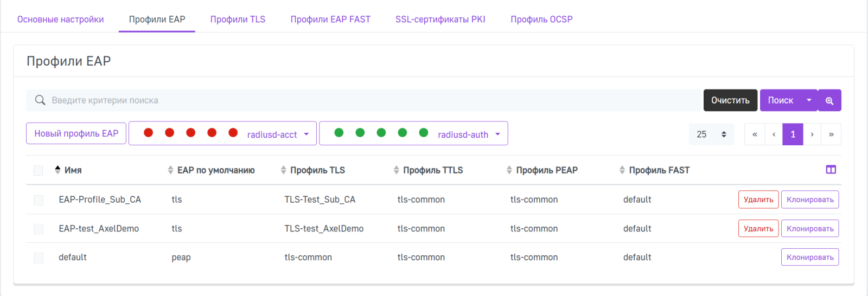This screenshot has height=296, width=868.
Task: Sort by Профиль TLS column
Action: (317, 170)
